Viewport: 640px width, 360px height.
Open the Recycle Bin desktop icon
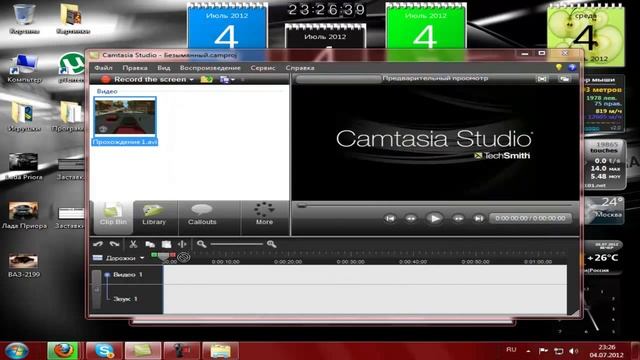24,19
